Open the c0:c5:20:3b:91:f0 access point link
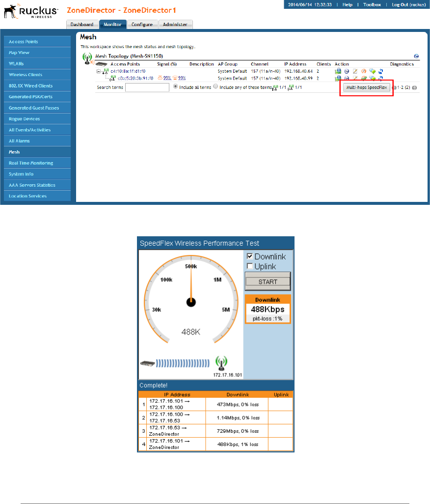Screen dimensions: 430x504 [x=135, y=78]
